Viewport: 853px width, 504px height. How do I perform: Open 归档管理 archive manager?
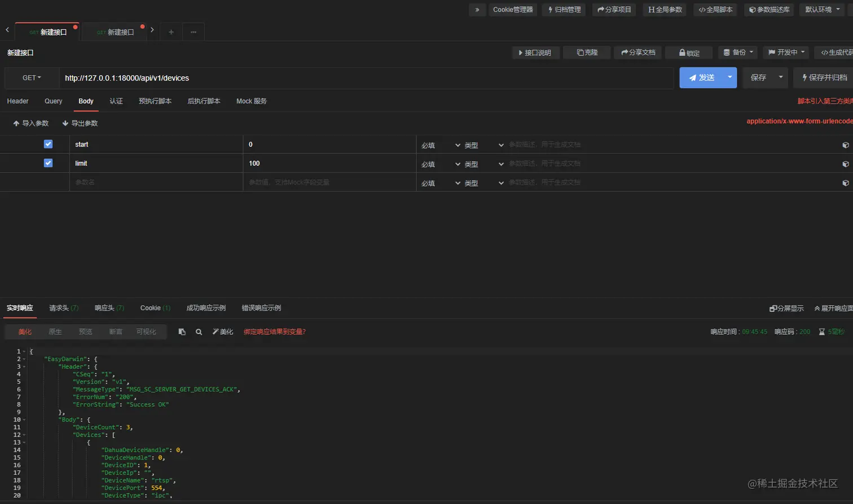tap(564, 10)
